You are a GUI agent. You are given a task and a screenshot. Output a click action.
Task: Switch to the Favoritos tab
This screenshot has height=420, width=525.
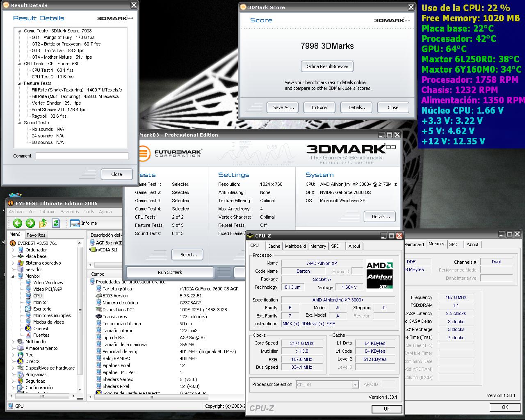(36, 235)
